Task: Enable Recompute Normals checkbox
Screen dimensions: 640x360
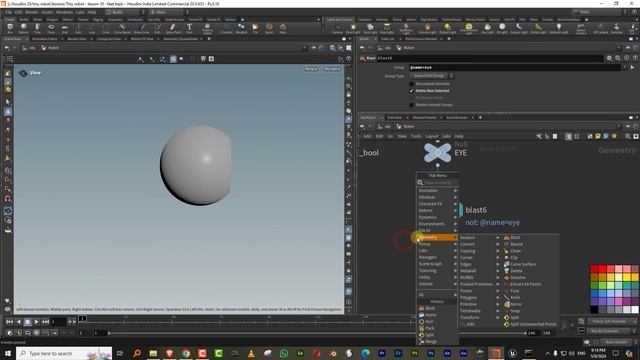Action: tap(411, 84)
